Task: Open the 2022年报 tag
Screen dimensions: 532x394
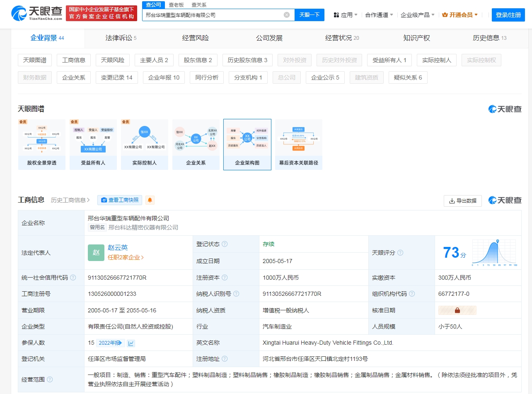Action: click(111, 343)
